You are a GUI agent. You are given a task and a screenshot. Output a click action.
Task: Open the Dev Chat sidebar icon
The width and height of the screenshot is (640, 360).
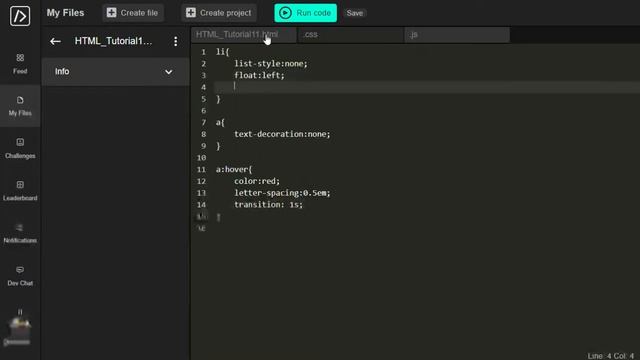[20, 269]
